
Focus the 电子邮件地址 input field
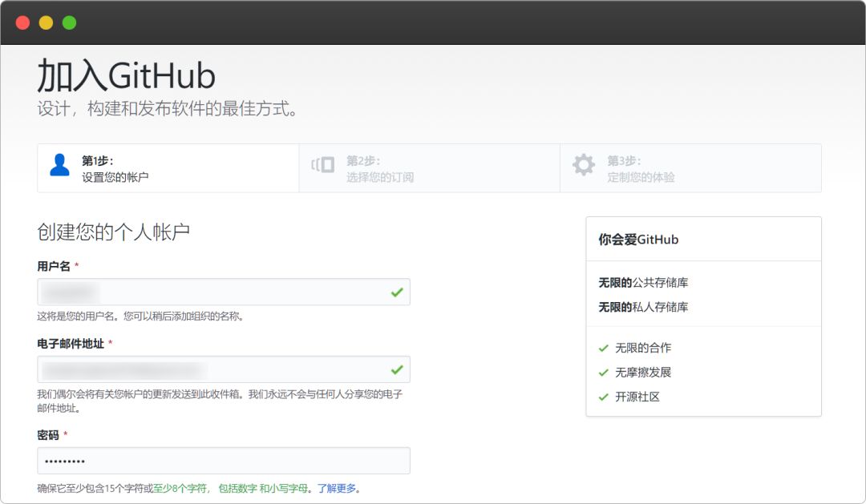(224, 369)
